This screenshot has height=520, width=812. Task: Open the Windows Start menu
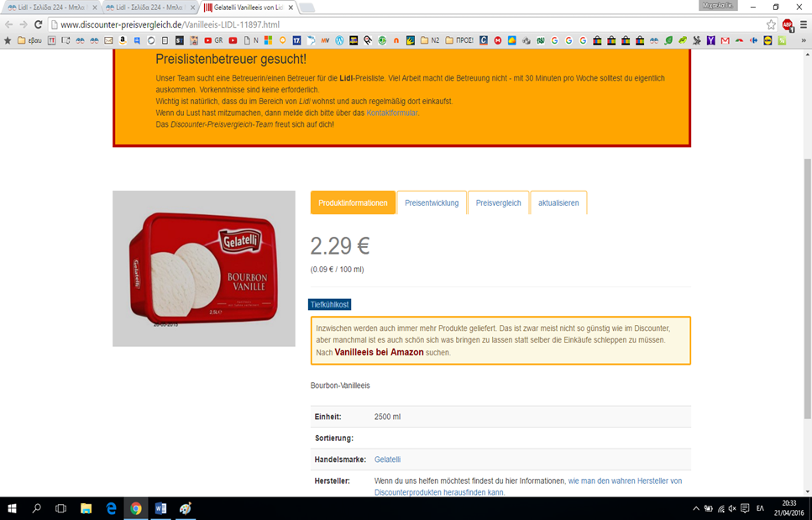[12, 508]
